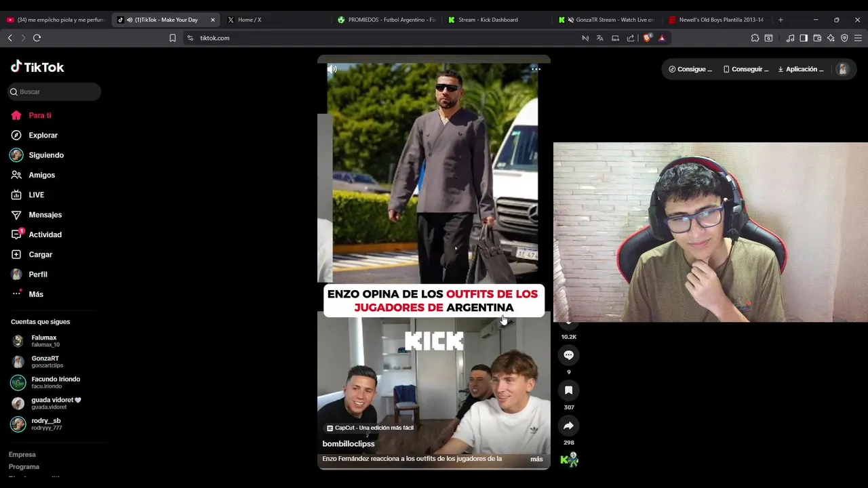Click the translate page icon

(x=600, y=38)
